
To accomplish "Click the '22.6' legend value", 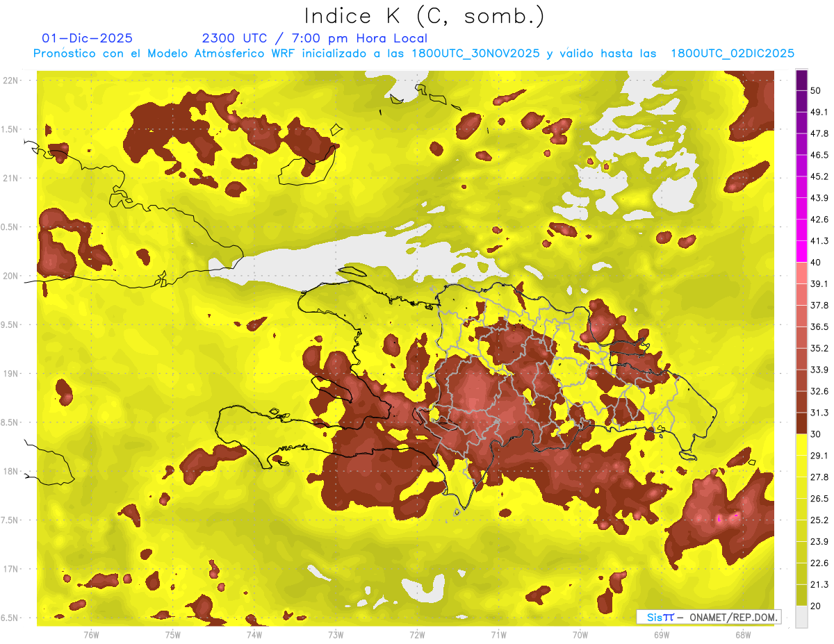I will 819,563.
